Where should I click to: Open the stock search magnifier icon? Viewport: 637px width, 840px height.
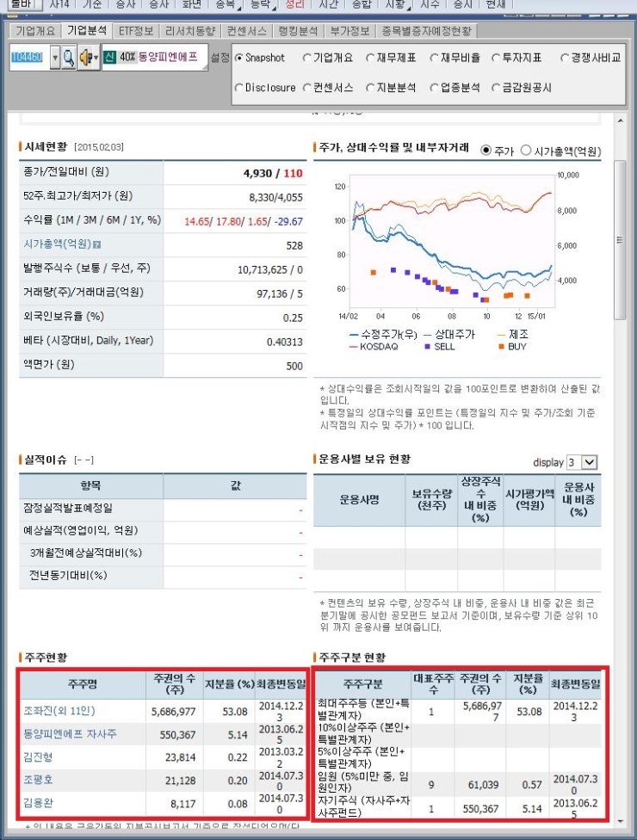coord(68,58)
